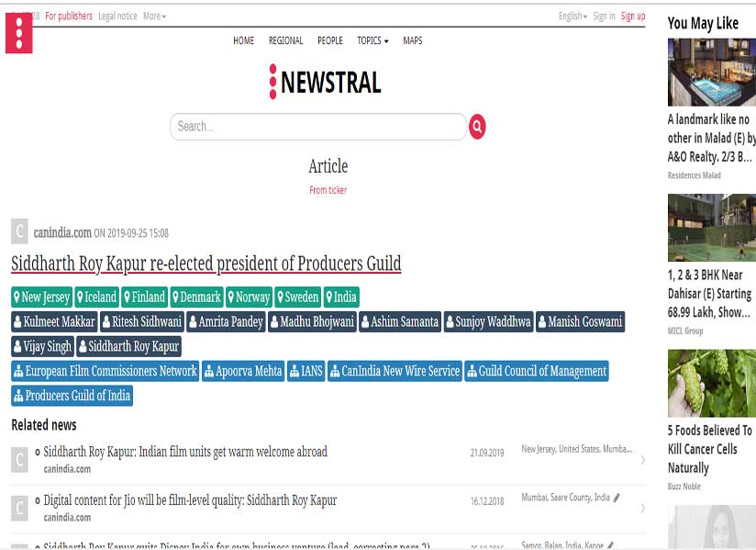Select the India location tag
The width and height of the screenshot is (756, 550).
[x=341, y=297]
